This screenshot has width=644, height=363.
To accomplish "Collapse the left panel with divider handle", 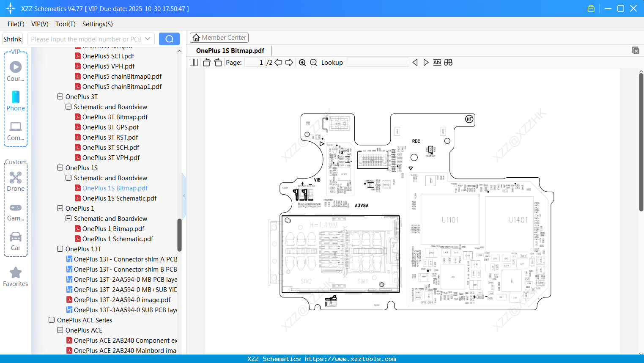I will tap(184, 195).
